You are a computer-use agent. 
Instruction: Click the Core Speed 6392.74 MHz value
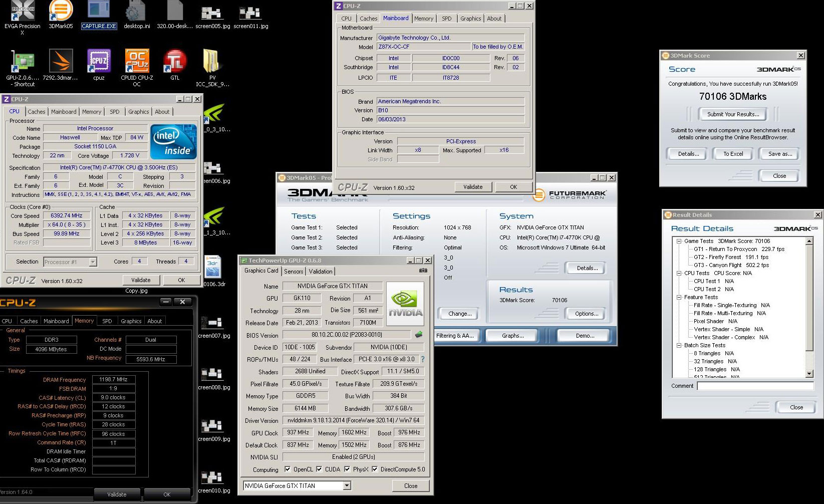point(67,215)
